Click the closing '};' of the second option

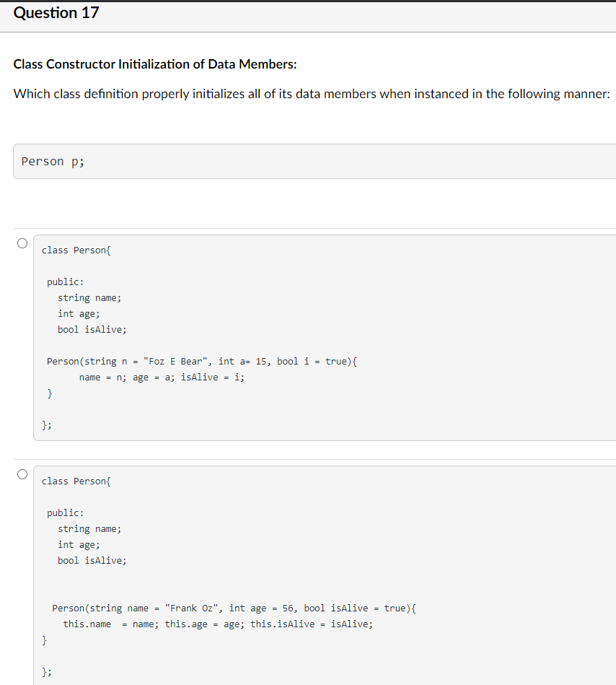46,672
